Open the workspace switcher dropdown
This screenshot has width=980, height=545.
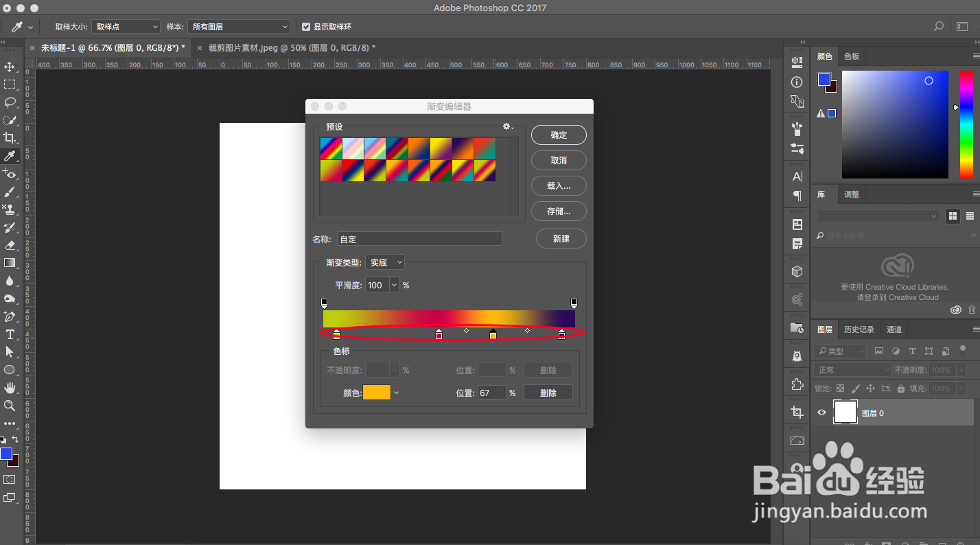963,27
